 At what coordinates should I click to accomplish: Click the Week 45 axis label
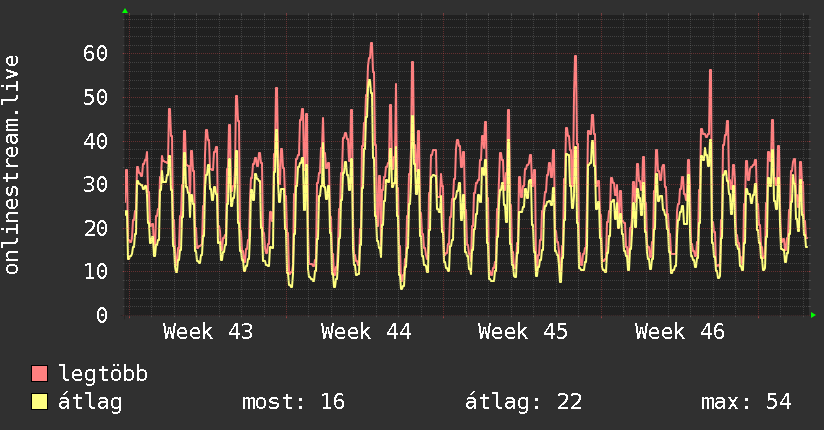[x=523, y=332]
